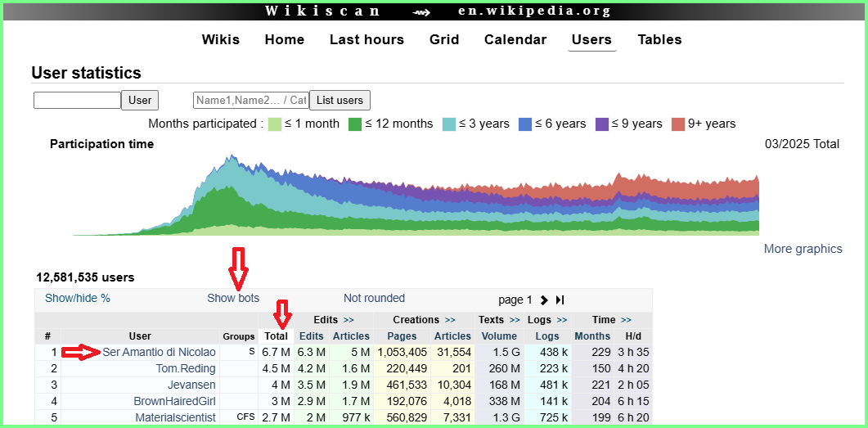
Task: Open user Tom.Reding
Action: tap(186, 368)
